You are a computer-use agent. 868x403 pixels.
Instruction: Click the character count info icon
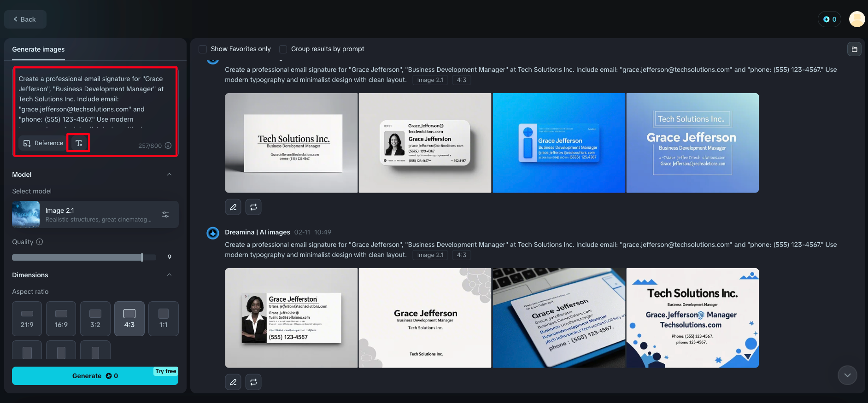pos(168,146)
